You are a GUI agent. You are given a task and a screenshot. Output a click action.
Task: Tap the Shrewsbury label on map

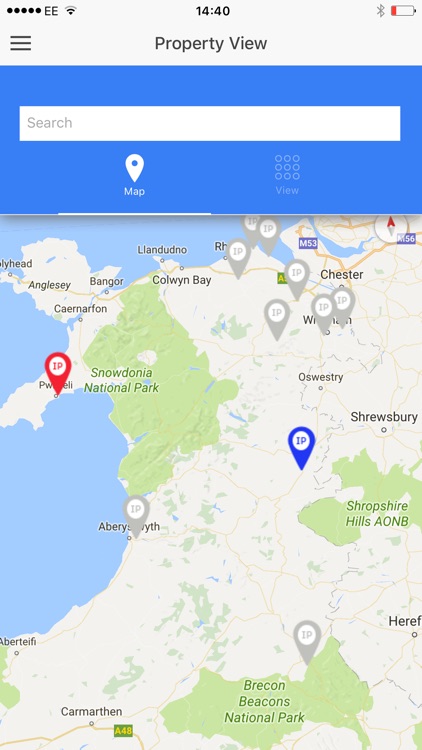pyautogui.click(x=384, y=417)
